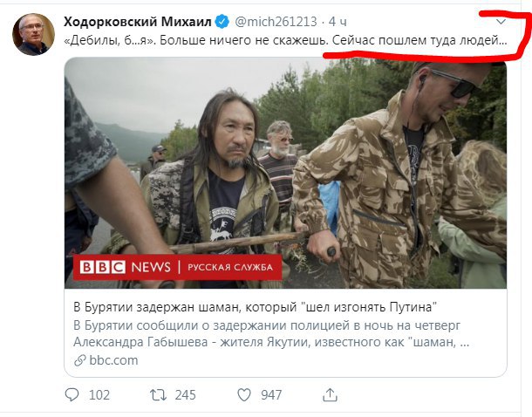Retweet using the arrows icon
Screen dimensions: 532x417
(x=158, y=395)
